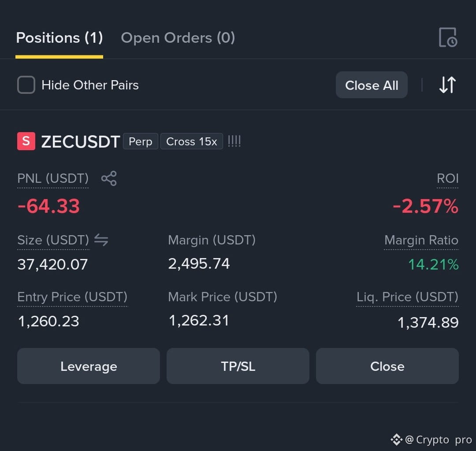Set take profit via TP/SL button

(x=238, y=366)
